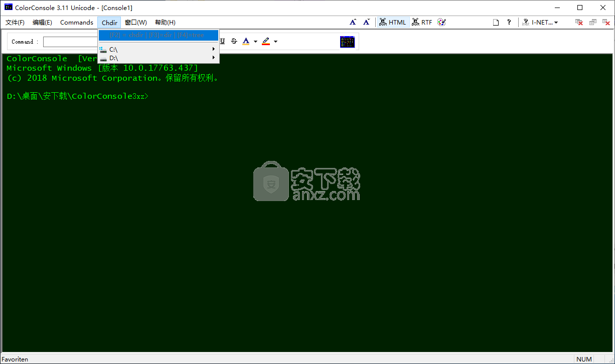The image size is (615, 364).
Task: Close the open Chdir menu
Action: pyautogui.click(x=109, y=22)
